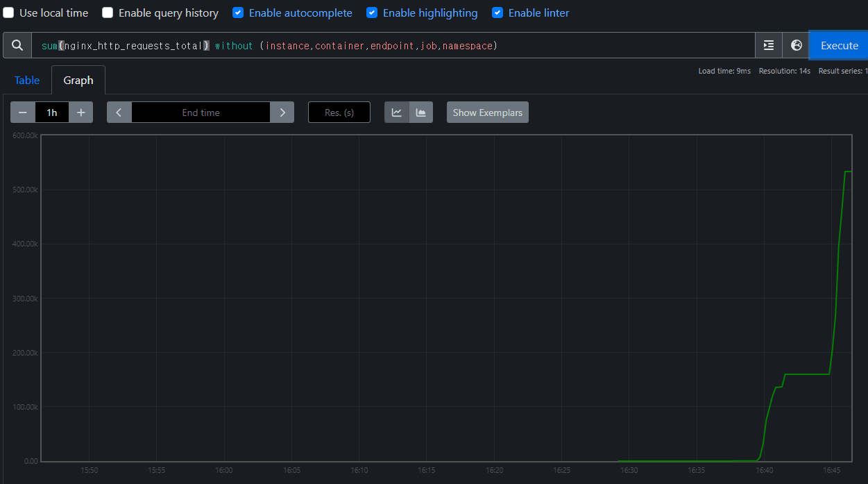Screen dimensions: 868x484
Task: Open the metrics explorer globe icon
Action: point(796,45)
